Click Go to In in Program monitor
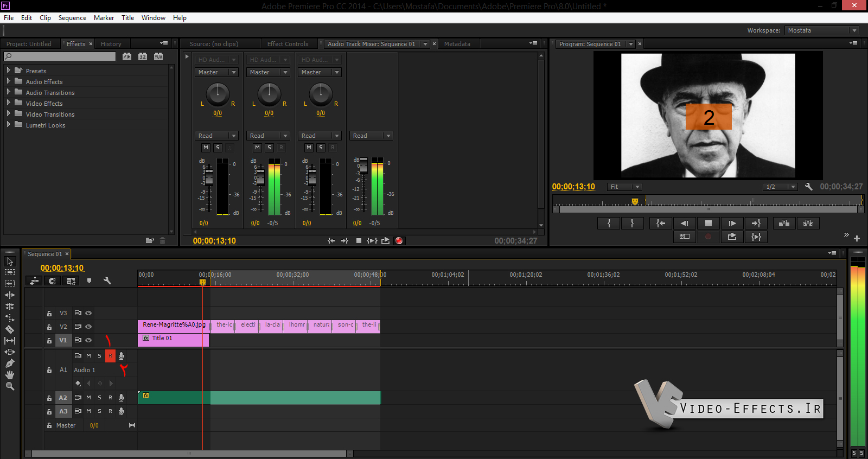This screenshot has height=459, width=868. pyautogui.click(x=661, y=223)
